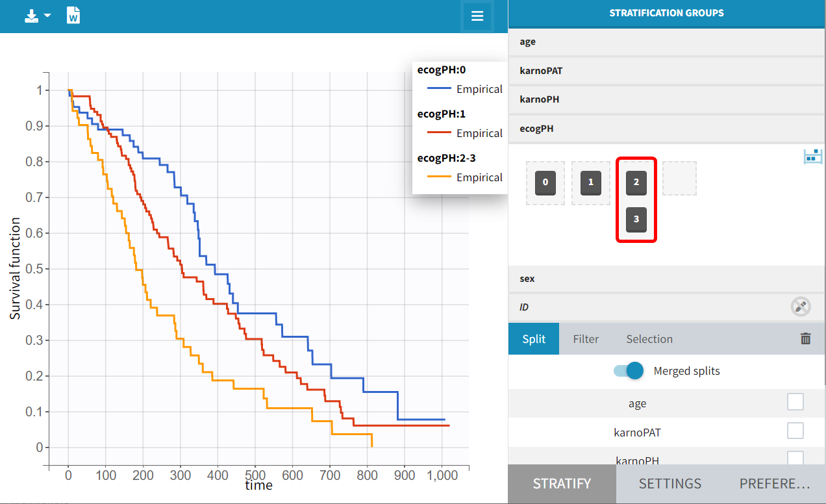Check the age split checkbox
Screen dimensions: 826x504
click(x=795, y=403)
